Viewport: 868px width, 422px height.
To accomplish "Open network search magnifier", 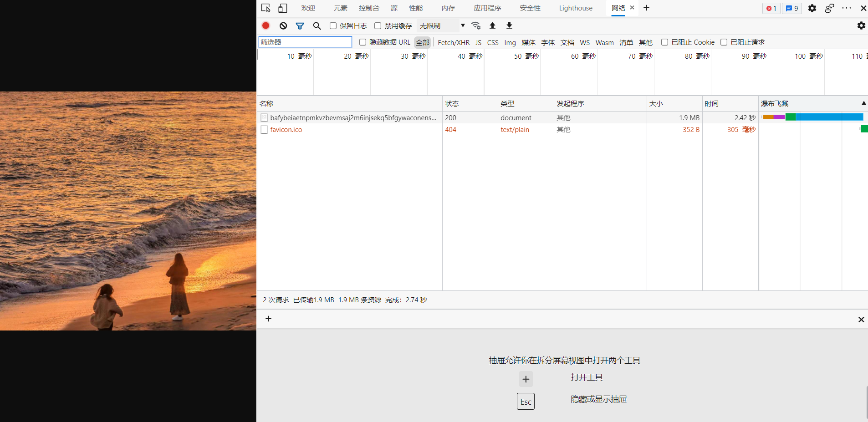I will pyautogui.click(x=317, y=26).
